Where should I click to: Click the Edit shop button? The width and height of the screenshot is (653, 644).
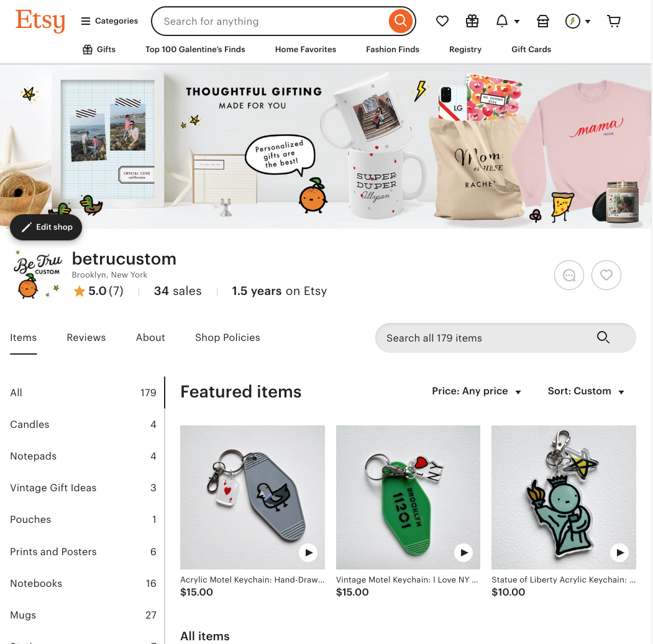pos(46,227)
